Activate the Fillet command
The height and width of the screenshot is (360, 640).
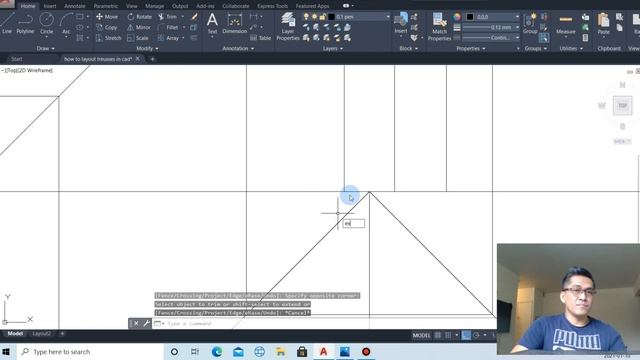(x=168, y=27)
